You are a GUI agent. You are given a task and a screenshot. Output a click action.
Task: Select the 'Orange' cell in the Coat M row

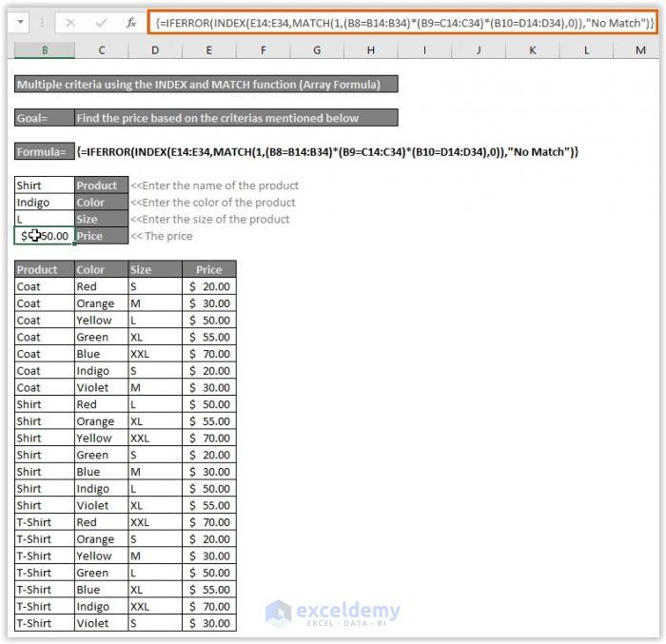102,303
